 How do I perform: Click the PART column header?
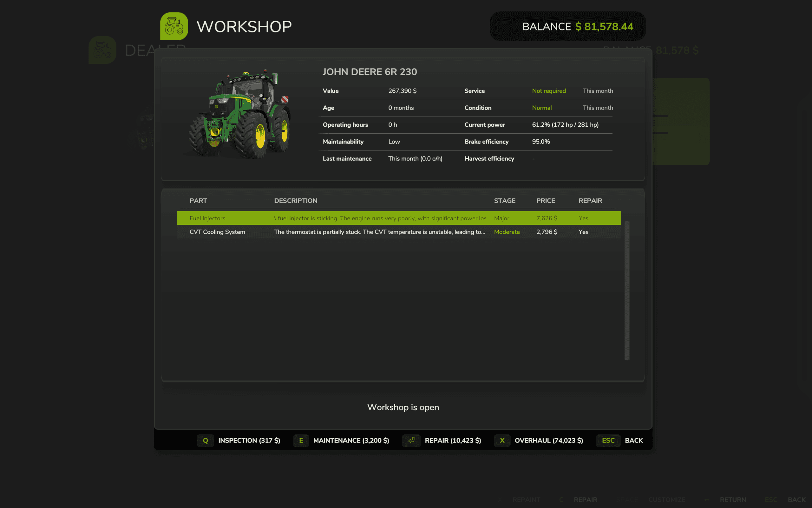click(198, 201)
